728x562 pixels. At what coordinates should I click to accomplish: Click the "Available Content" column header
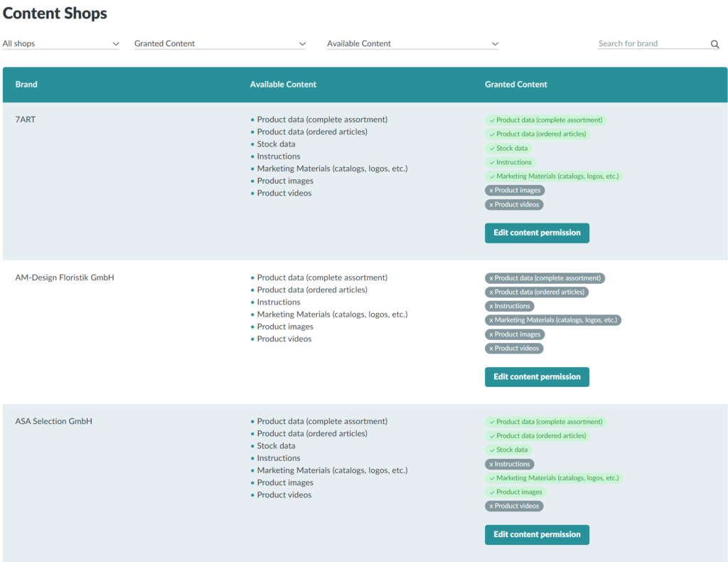283,84
